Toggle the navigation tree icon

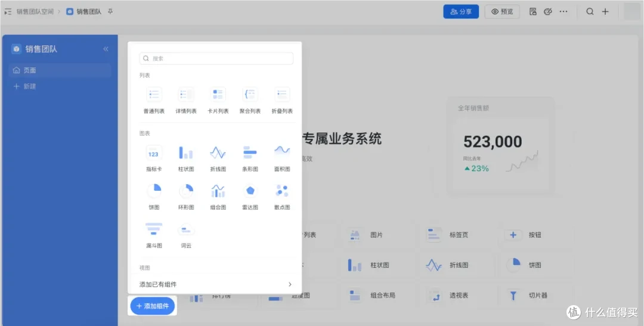8,11
